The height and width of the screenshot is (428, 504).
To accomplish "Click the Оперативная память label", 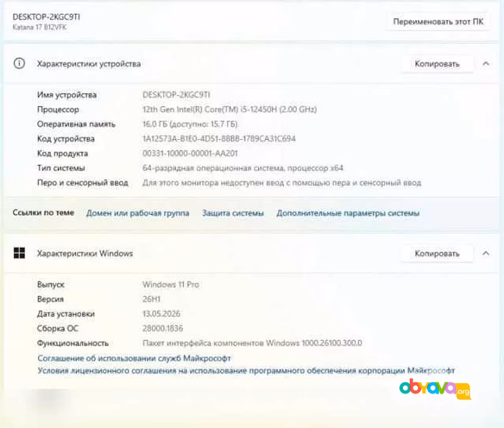I will click(76, 124).
